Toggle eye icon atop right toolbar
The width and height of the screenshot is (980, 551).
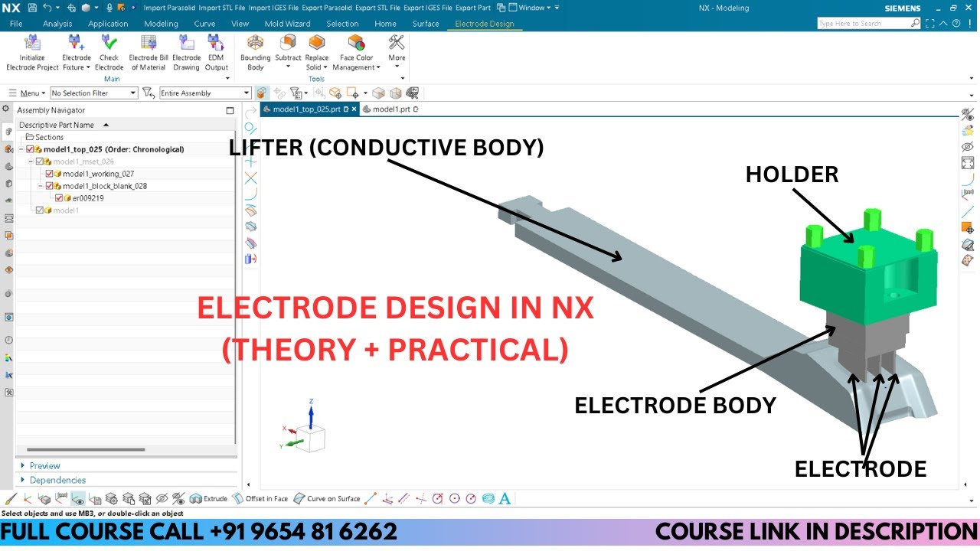tap(968, 115)
